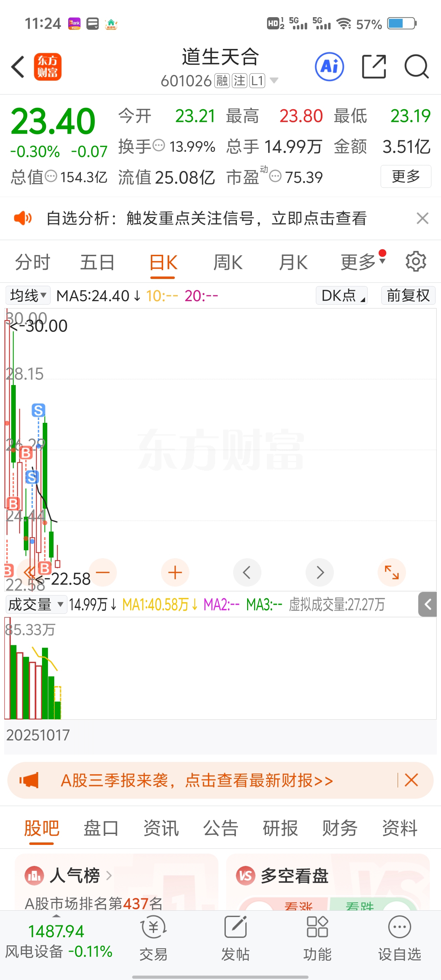This screenshot has width=441, height=980.
Task: Expand the 更多 chart periods dropdown
Action: point(363,262)
